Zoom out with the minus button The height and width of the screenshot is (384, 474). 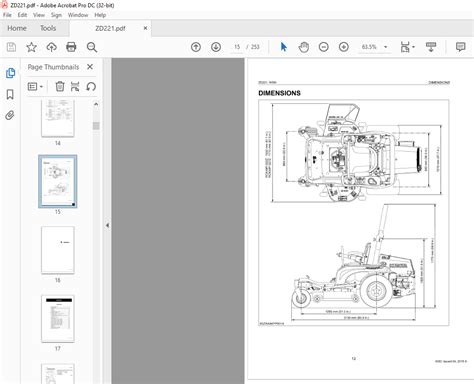point(324,47)
